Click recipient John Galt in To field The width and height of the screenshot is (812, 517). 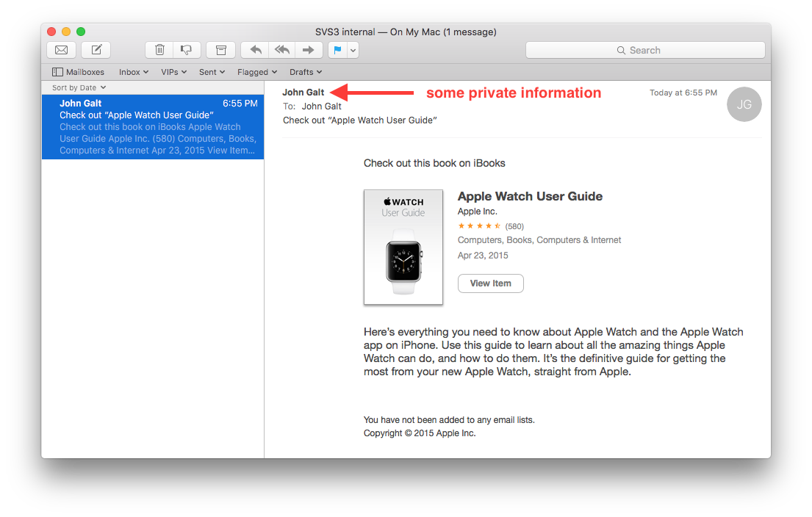click(322, 106)
